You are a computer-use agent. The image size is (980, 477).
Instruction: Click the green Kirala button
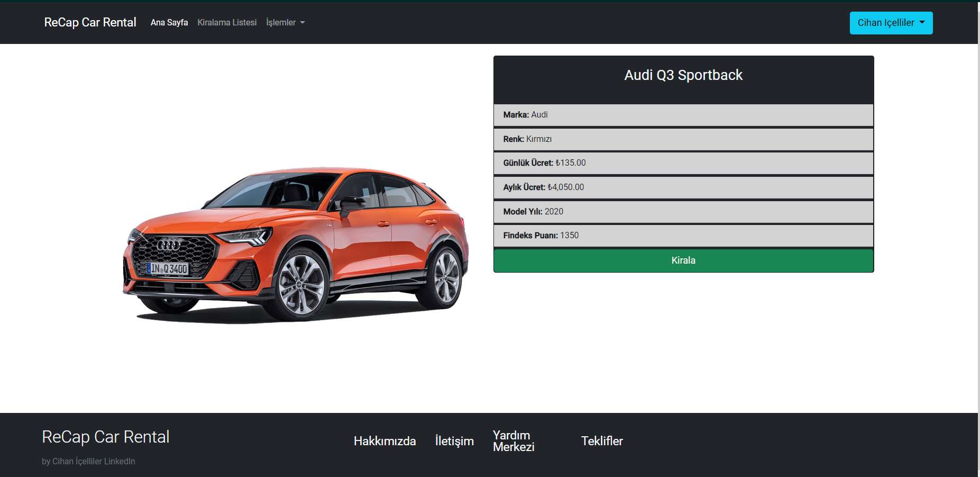[683, 260]
